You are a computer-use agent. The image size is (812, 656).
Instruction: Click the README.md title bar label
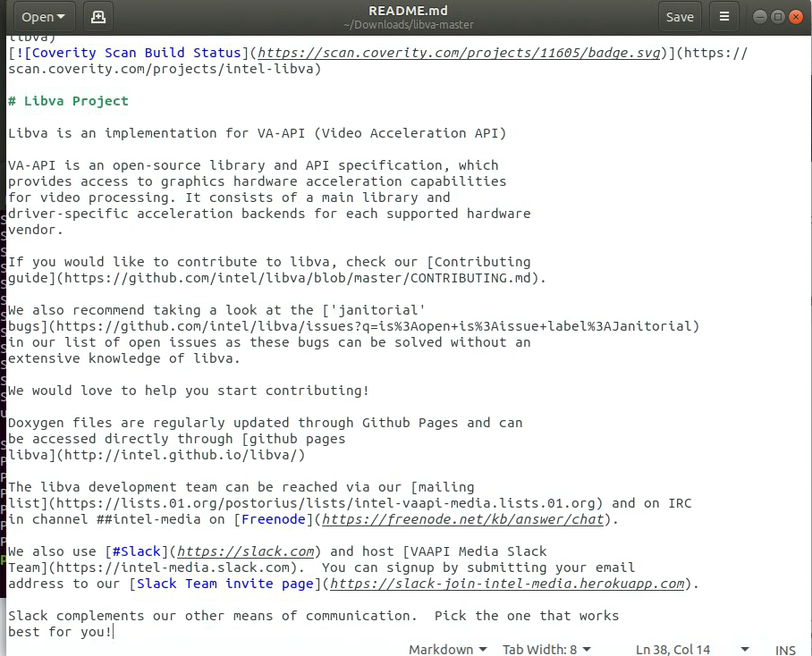408,10
